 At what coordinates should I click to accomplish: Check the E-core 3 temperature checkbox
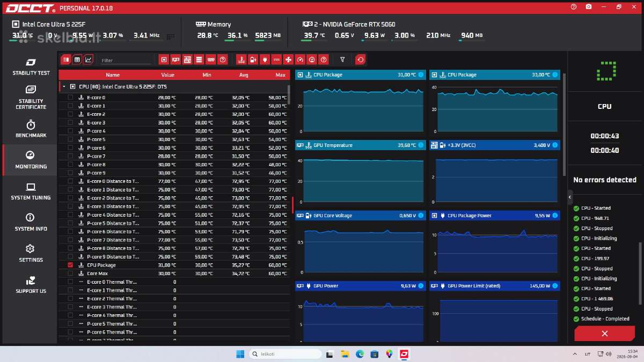tap(70, 123)
